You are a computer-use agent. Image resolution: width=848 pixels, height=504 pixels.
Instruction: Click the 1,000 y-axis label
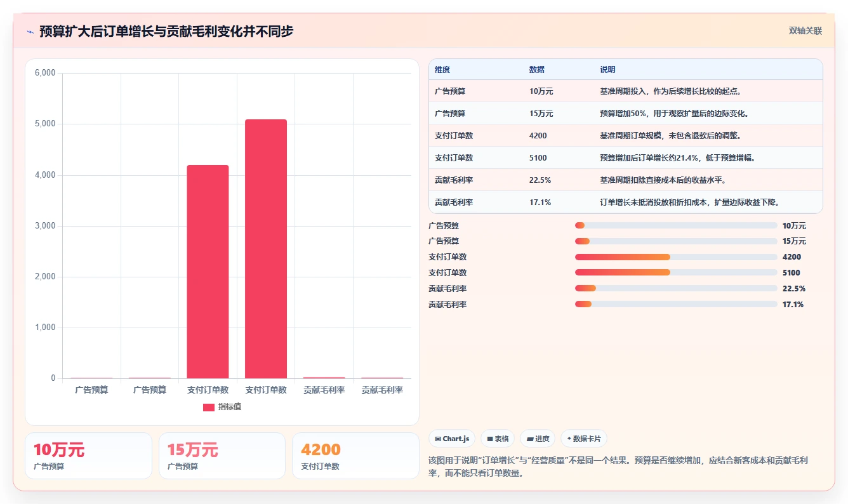(x=45, y=328)
